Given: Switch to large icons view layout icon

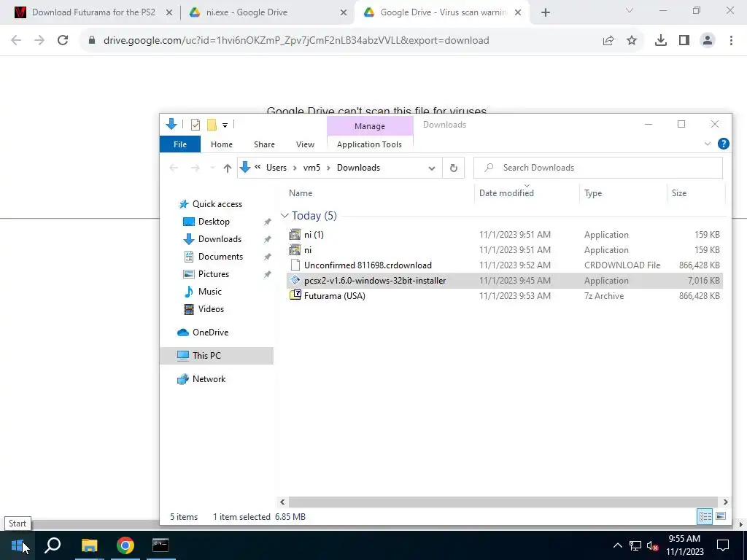Looking at the screenshot, I should coord(721,517).
